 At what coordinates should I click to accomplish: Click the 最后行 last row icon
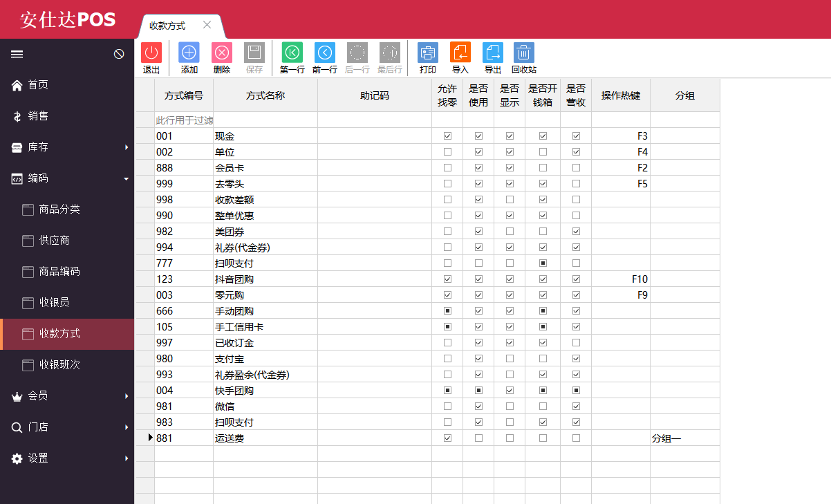coord(390,53)
